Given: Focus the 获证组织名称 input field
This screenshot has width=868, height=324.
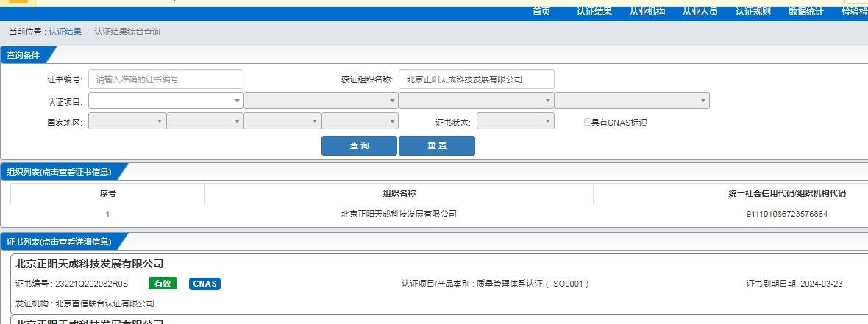Looking at the screenshot, I should [476, 79].
